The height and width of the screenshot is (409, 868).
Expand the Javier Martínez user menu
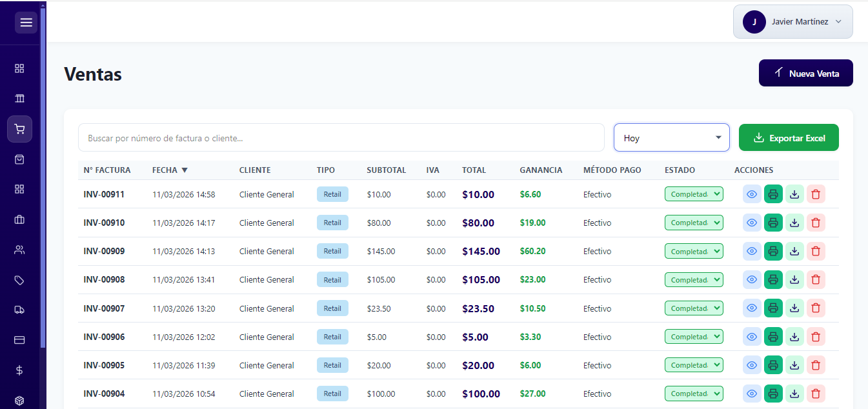792,22
